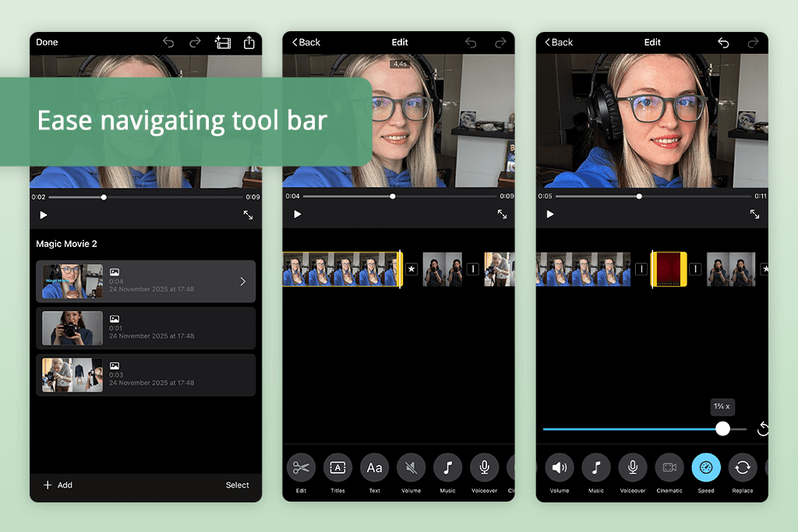
Task: Select the photographer clip in right timeline
Action: tap(731, 269)
